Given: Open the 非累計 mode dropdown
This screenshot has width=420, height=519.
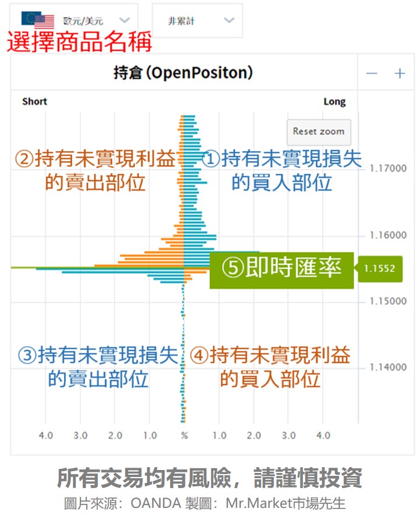Looking at the screenshot, I should [x=197, y=20].
